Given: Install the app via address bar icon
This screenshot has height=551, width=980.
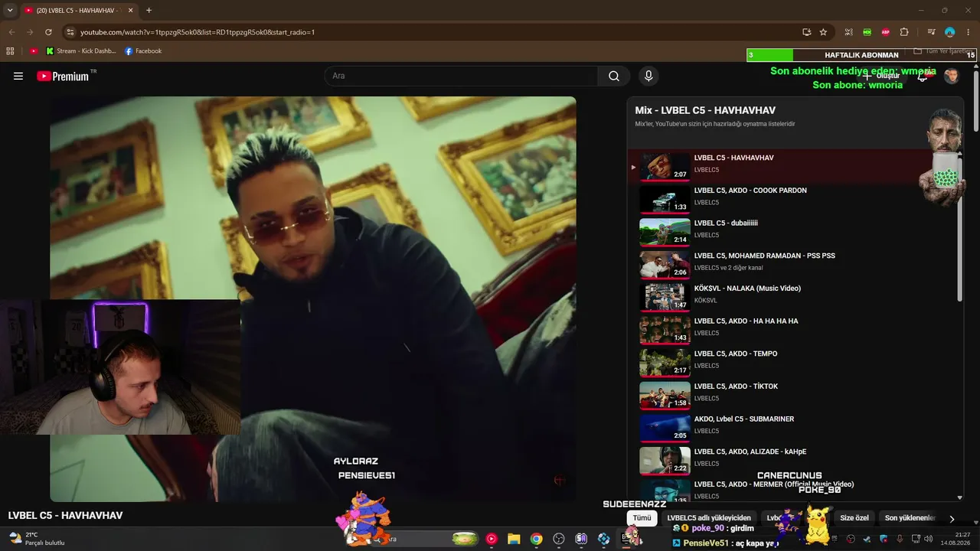Looking at the screenshot, I should pyautogui.click(x=806, y=32).
